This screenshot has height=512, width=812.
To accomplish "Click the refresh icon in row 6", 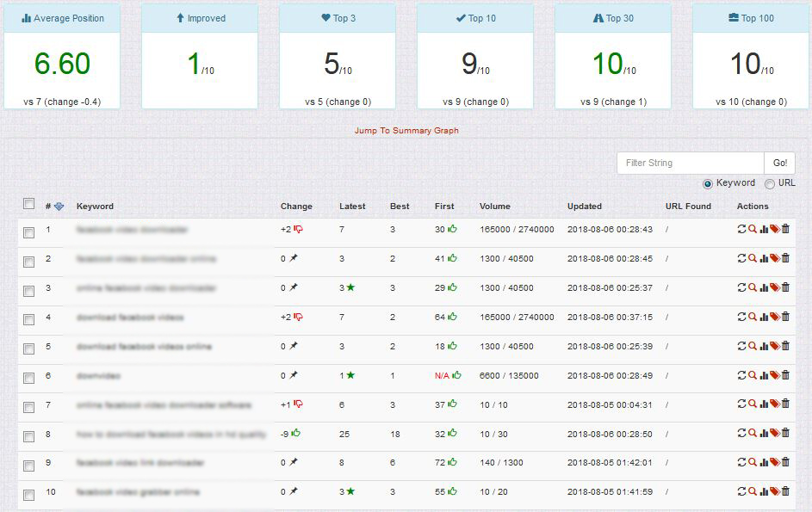I will [742, 375].
